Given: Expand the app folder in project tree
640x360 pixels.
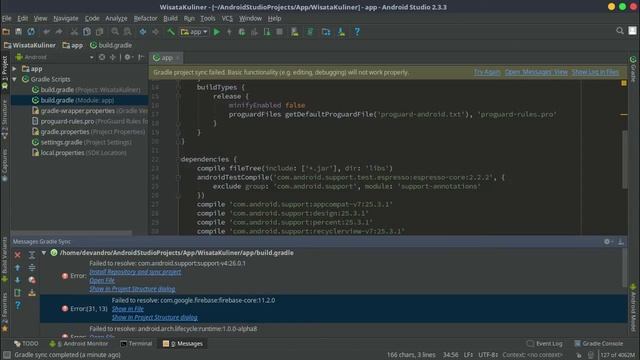Looking at the screenshot, I should pyautogui.click(x=15, y=69).
